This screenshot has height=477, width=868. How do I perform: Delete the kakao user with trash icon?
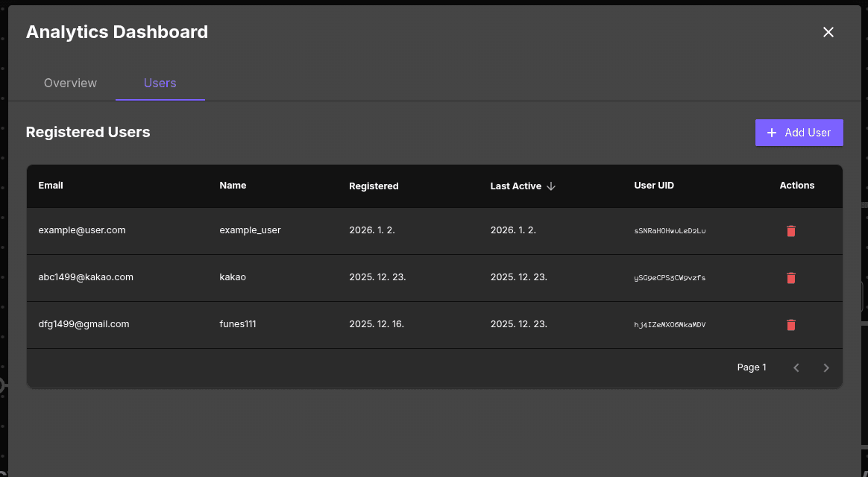(790, 278)
